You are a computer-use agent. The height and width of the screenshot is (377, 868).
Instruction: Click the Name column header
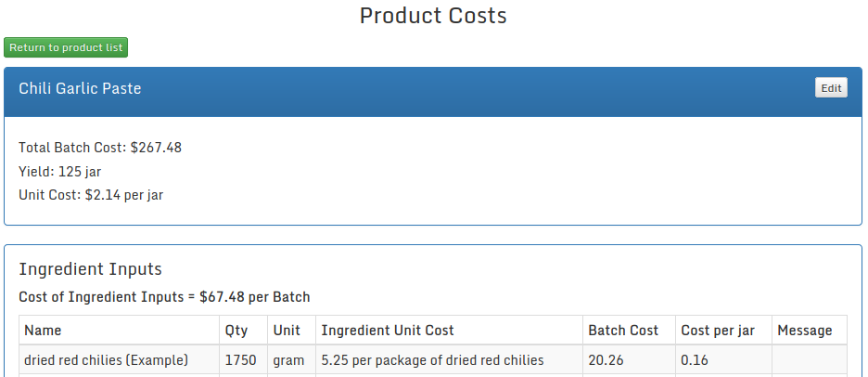click(43, 331)
